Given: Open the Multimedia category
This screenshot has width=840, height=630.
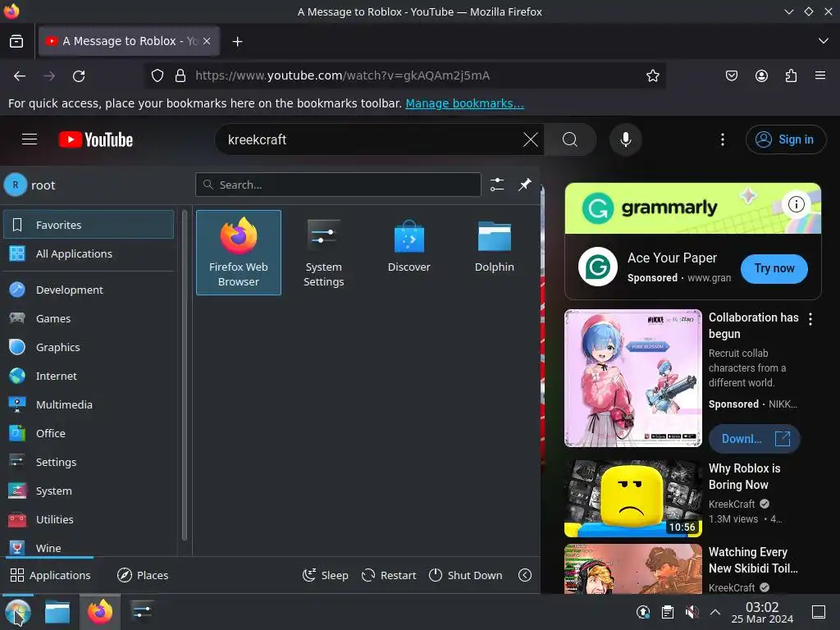Looking at the screenshot, I should tap(89, 405).
